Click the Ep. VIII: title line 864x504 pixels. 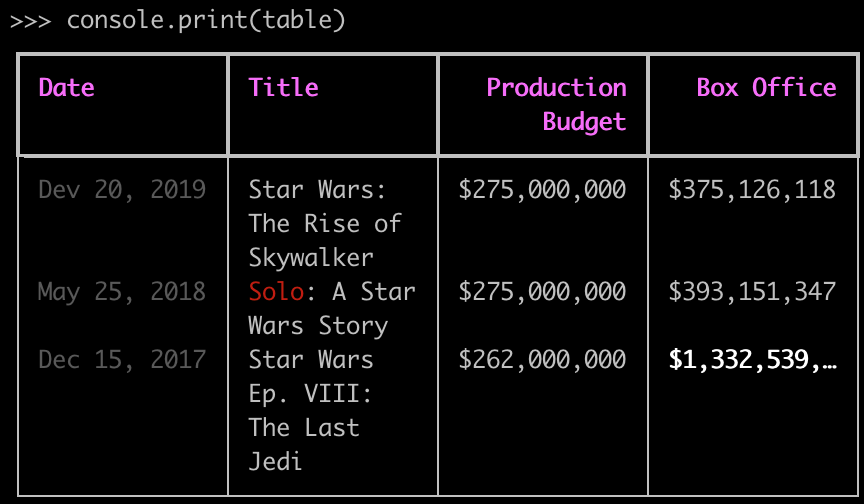point(311,394)
